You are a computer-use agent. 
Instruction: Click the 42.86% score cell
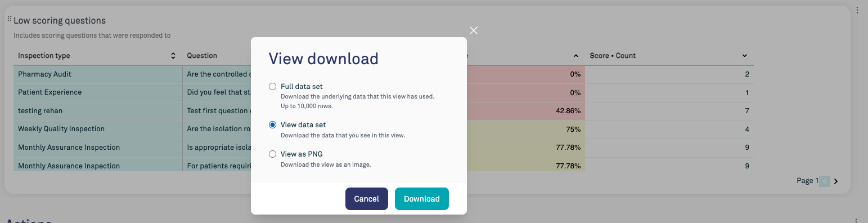526,111
